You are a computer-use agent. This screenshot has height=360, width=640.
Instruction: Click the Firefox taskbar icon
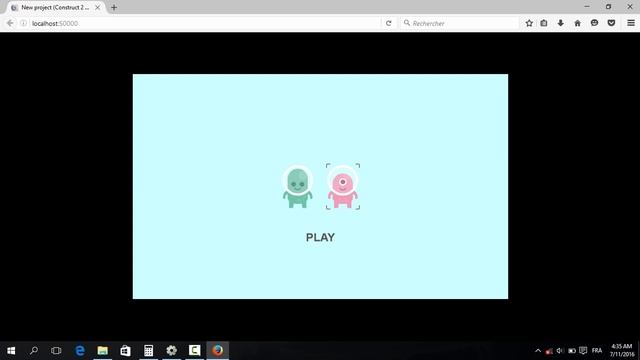pos(218,350)
